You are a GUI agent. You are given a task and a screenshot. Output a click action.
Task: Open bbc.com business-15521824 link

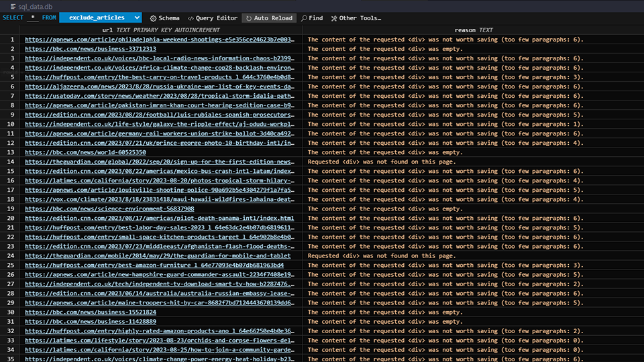91,312
